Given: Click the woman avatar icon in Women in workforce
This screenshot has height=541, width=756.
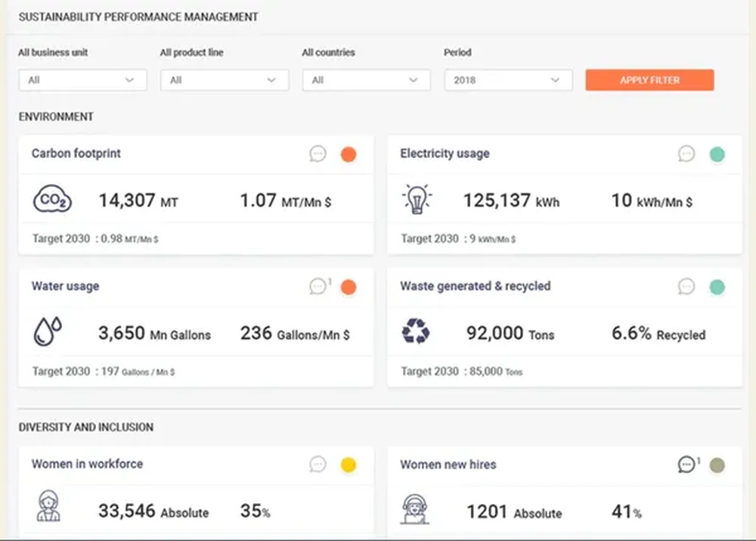Looking at the screenshot, I should tap(48, 505).
